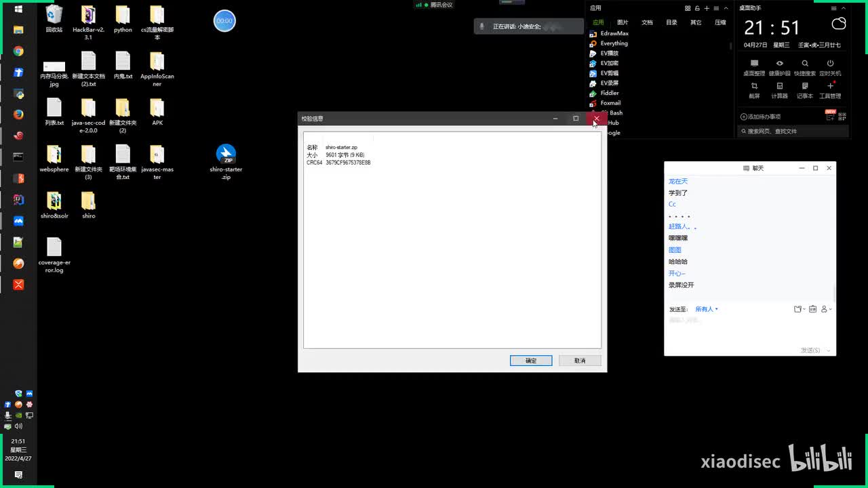The height and width of the screenshot is (488, 868).
Task: Launch Firefox from the taskbar
Action: (18, 115)
